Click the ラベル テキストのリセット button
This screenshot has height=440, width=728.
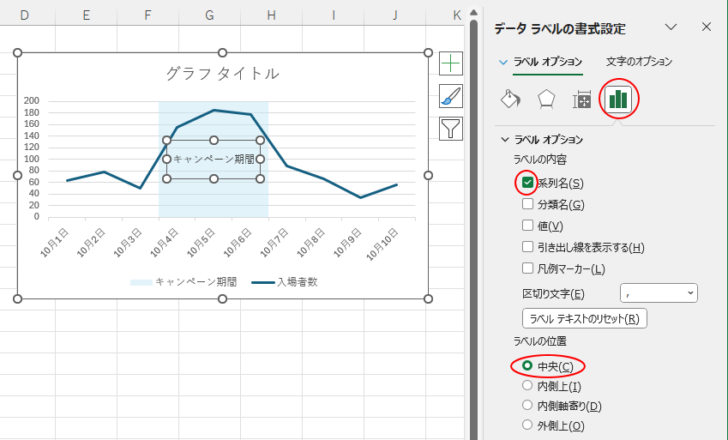(x=586, y=319)
